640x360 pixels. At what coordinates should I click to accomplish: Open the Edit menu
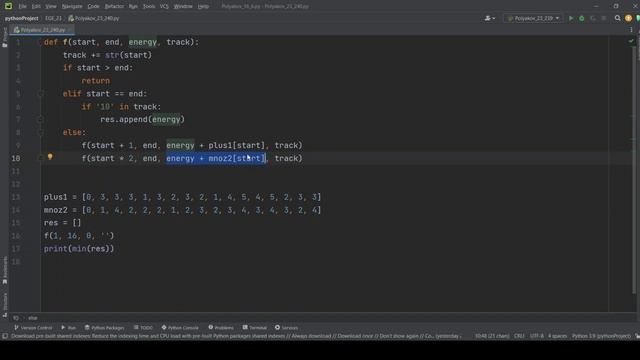[x=36, y=7]
